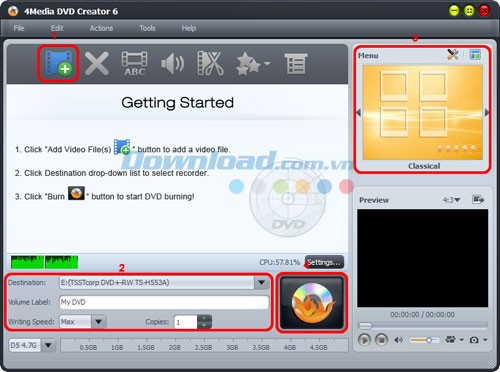
Task: Decrease Copies with the down arrow
Action: coord(204,325)
